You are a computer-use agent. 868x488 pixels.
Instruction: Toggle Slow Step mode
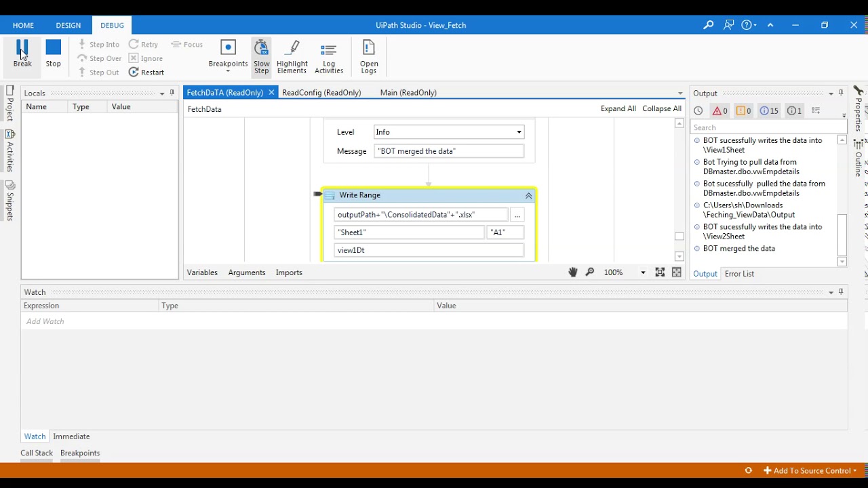pyautogui.click(x=261, y=56)
